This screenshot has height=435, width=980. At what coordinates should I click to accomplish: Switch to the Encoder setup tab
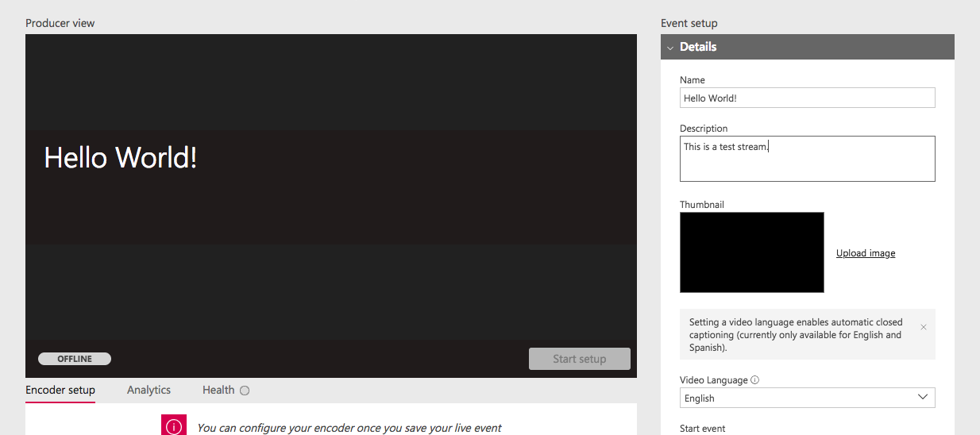(60, 390)
